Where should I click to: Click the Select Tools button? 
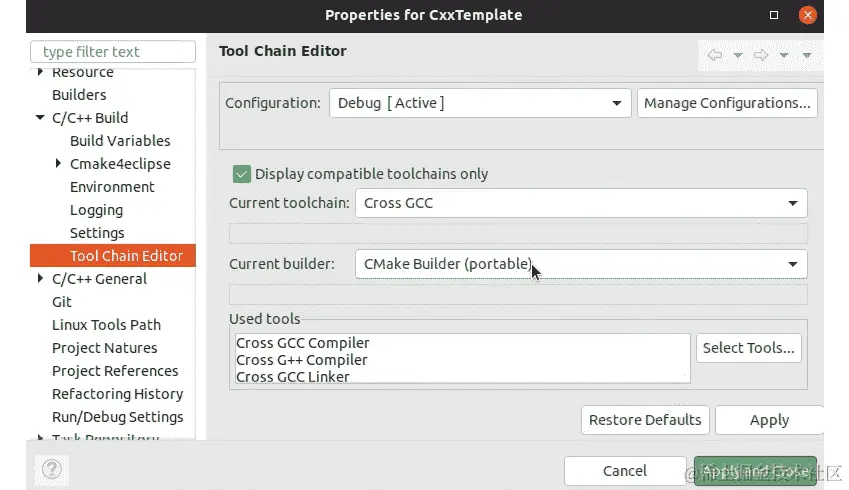click(x=748, y=348)
